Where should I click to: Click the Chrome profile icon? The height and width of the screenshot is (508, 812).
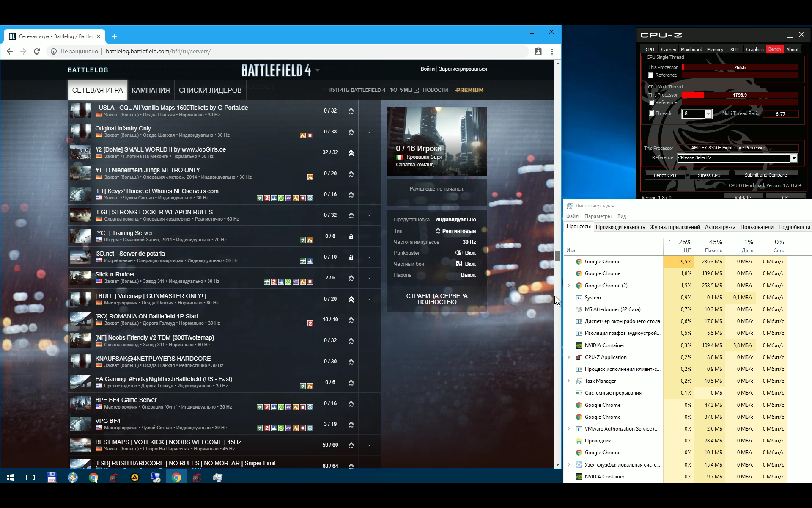tap(538, 51)
